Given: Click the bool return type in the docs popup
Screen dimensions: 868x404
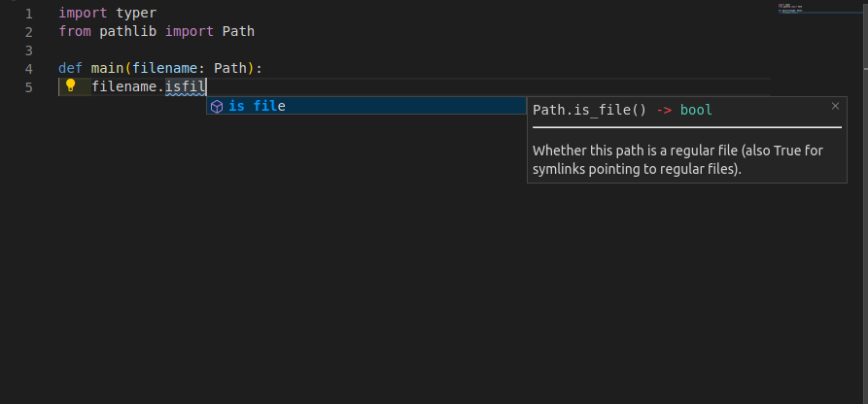Looking at the screenshot, I should coord(696,110).
